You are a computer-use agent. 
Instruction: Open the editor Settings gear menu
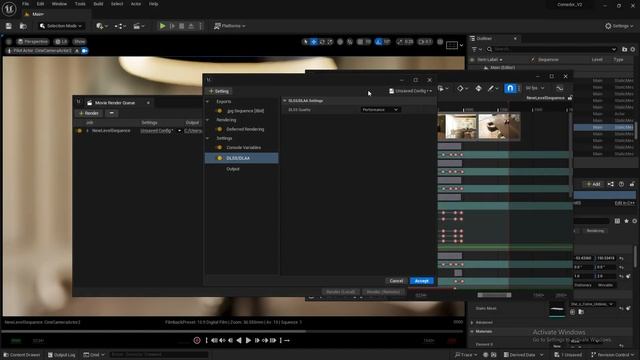pos(619,26)
